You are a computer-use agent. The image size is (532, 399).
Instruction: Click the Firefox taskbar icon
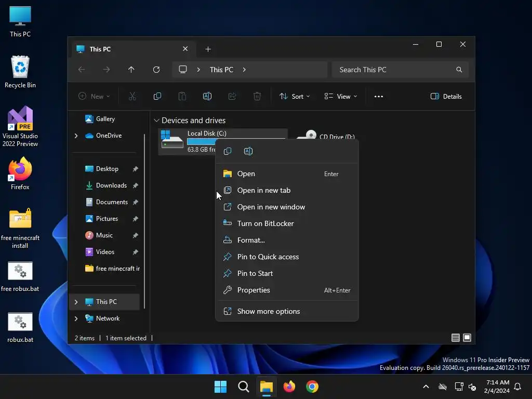289,387
